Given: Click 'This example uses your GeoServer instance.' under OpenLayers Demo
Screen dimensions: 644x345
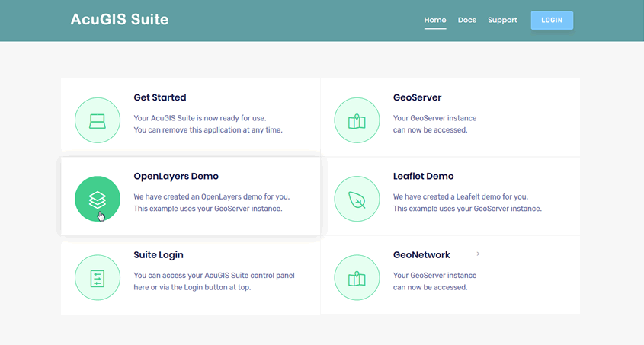Looking at the screenshot, I should pyautogui.click(x=208, y=209).
